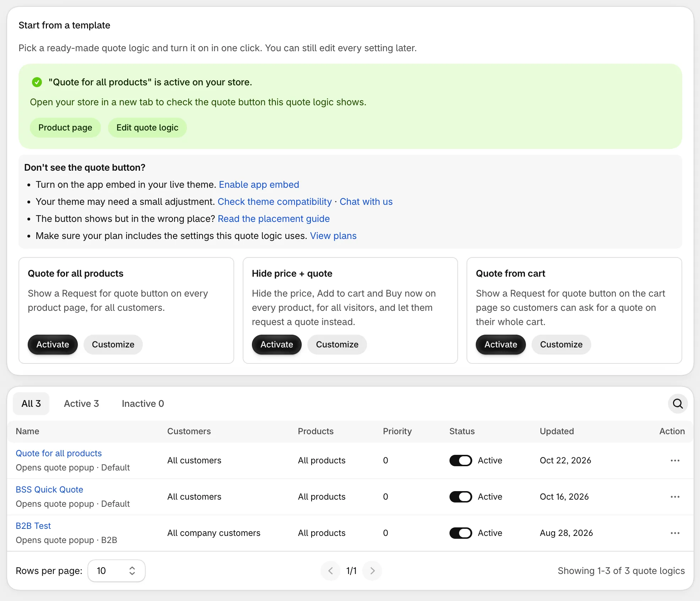This screenshot has width=700, height=601.
Task: Open the View plans link
Action: (x=333, y=236)
